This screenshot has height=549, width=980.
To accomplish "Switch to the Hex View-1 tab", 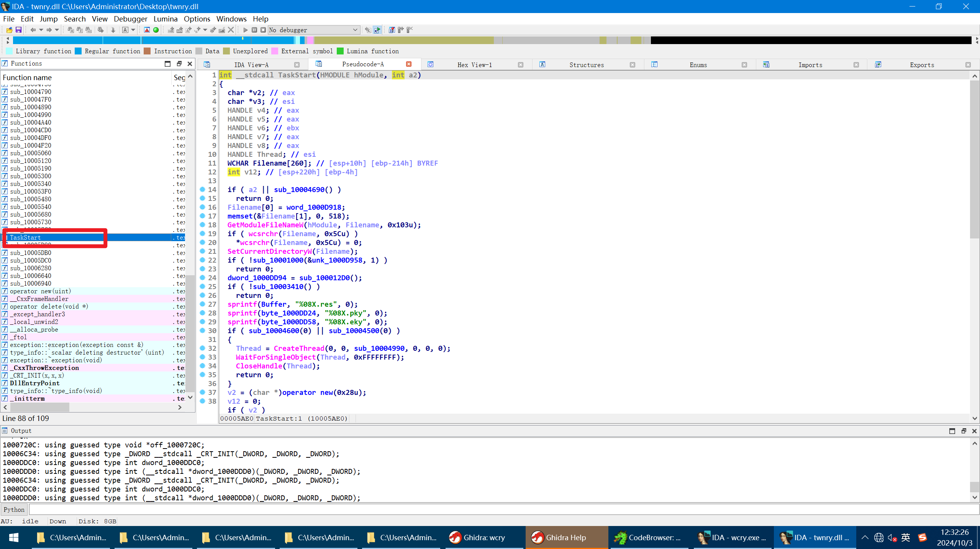I will 475,64.
